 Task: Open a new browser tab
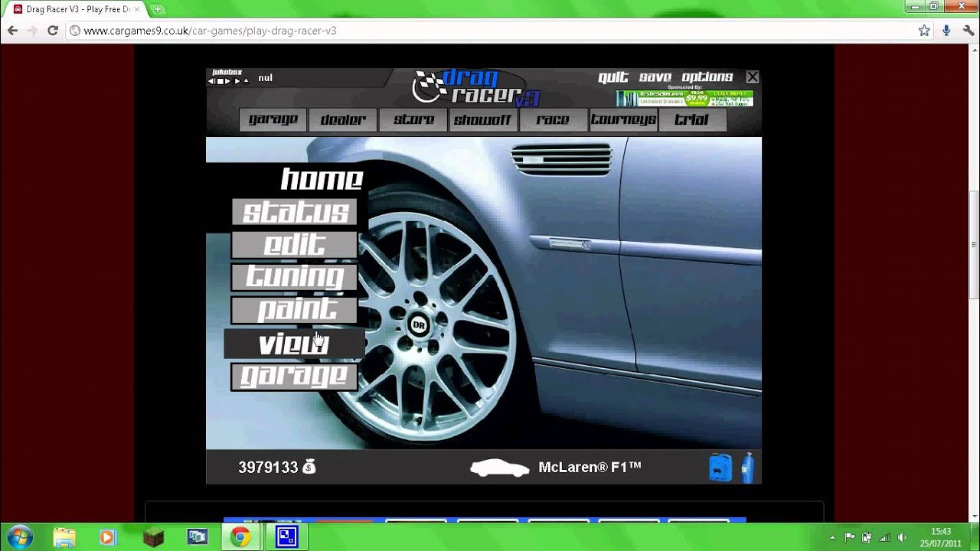[157, 9]
